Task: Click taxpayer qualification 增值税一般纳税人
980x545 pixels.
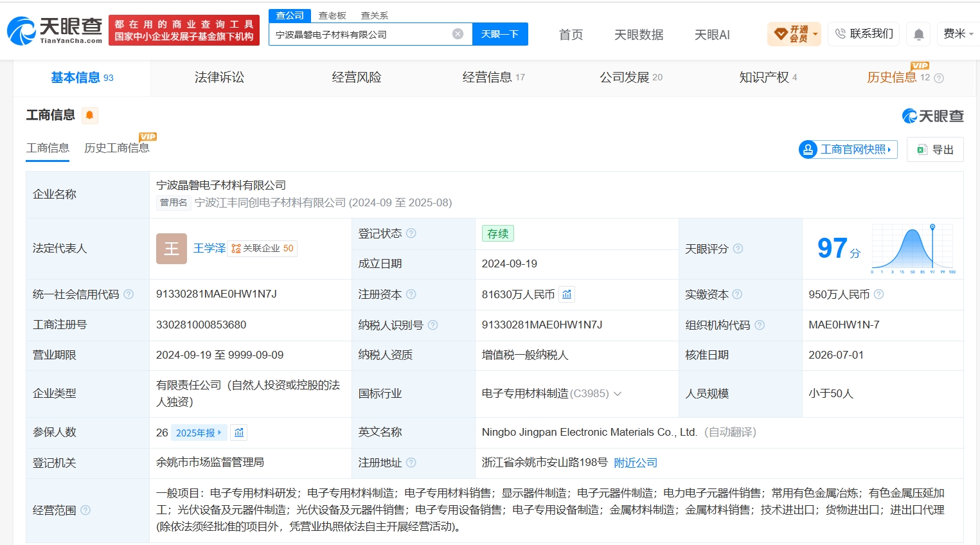Action: tap(525, 355)
